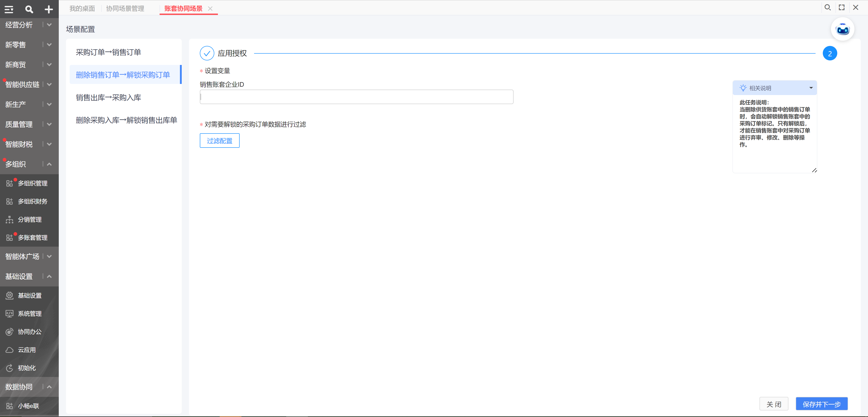Select the 账套协同场景 tab
The image size is (868, 417).
(183, 8)
